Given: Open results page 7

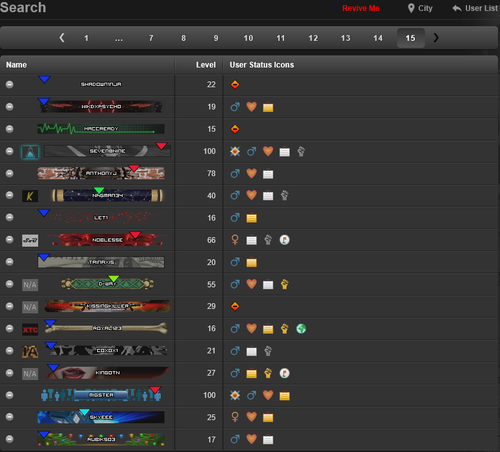Looking at the screenshot, I should coord(151,38).
